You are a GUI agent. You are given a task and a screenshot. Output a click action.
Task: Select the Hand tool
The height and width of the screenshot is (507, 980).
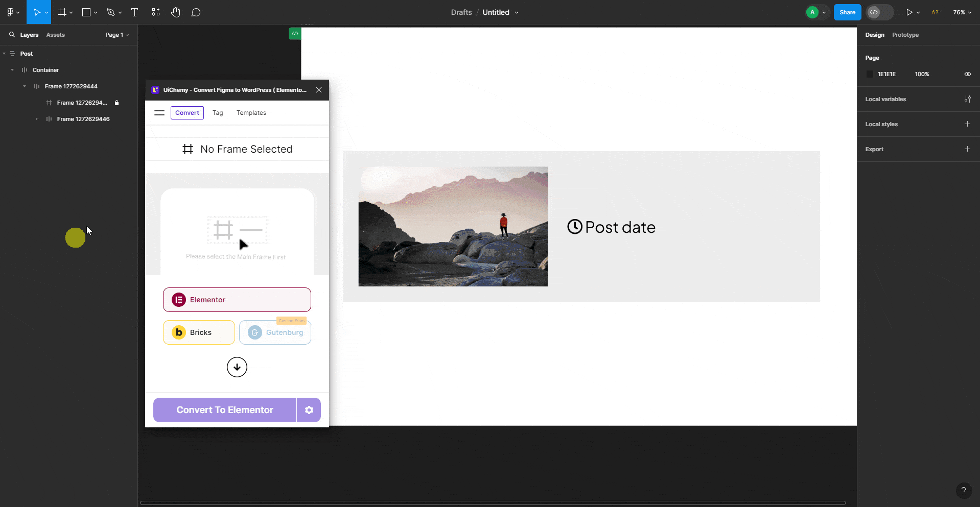coord(176,12)
